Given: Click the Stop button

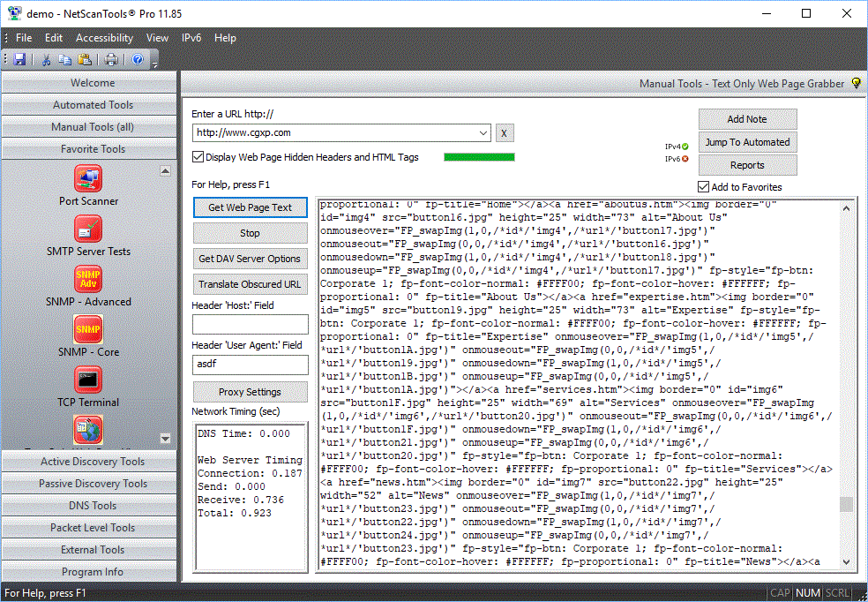Looking at the screenshot, I should [x=251, y=233].
